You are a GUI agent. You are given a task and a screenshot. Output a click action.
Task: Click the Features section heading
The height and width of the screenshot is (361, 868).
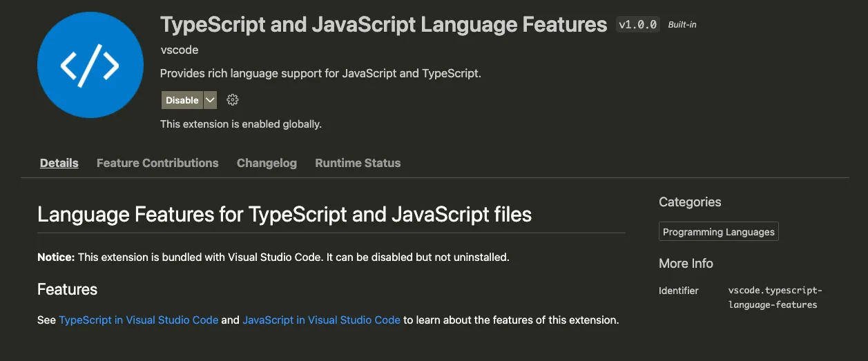pos(67,289)
